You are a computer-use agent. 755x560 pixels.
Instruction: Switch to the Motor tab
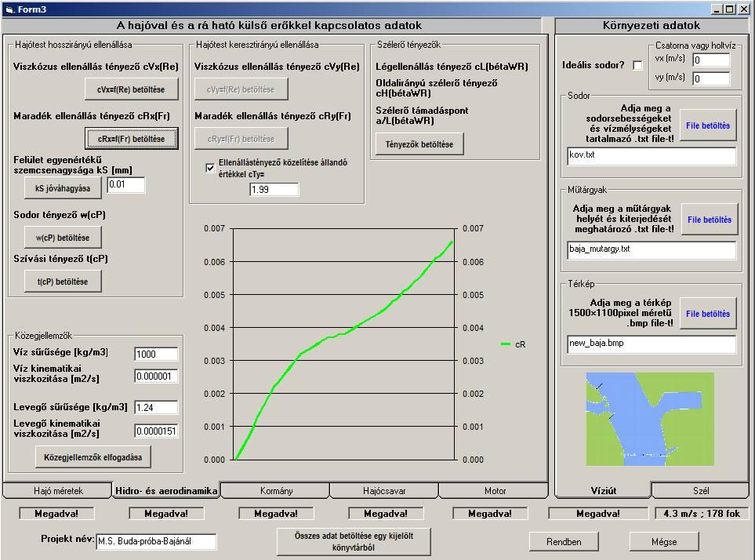[x=495, y=491]
